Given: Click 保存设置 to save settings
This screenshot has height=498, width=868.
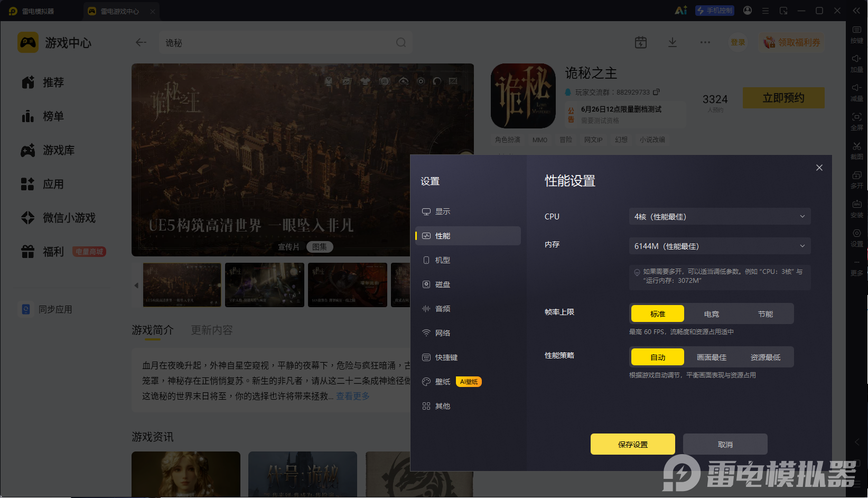Looking at the screenshot, I should point(633,444).
